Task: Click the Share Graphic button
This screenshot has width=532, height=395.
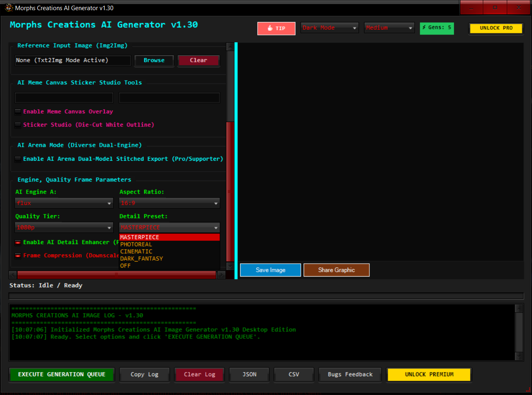Action: (x=337, y=270)
